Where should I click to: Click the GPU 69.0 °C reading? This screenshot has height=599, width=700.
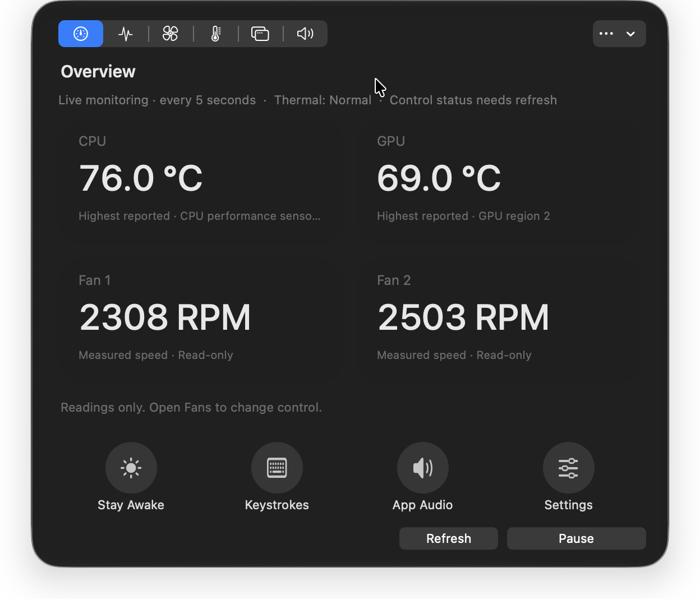439,178
